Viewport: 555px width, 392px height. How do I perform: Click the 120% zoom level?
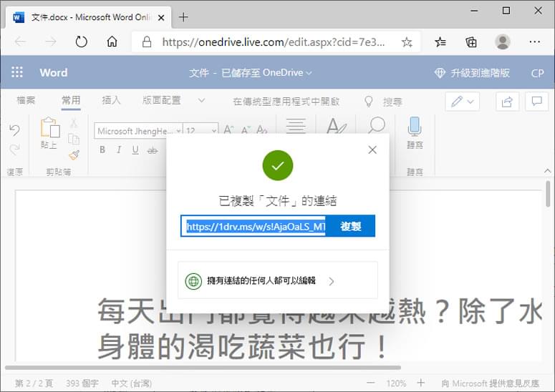[x=396, y=383]
